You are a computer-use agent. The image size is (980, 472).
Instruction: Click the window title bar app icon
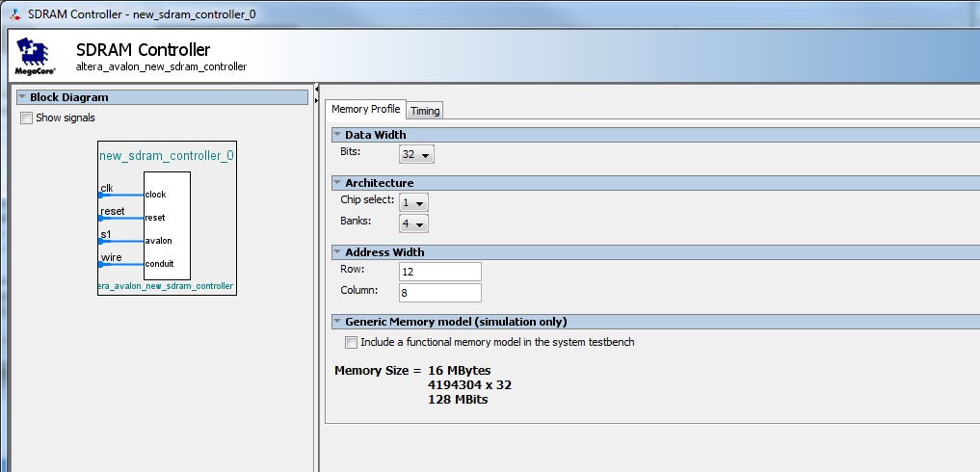click(15, 14)
